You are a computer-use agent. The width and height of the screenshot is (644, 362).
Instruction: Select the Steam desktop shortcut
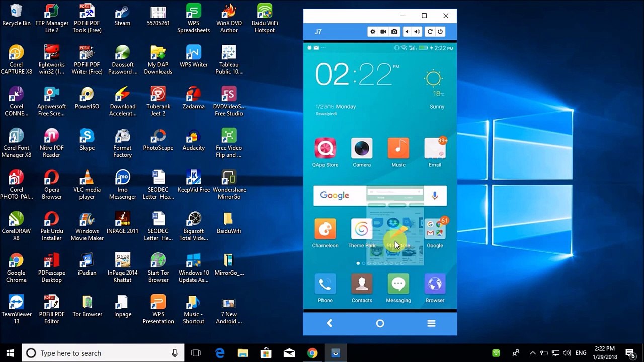coord(122,15)
